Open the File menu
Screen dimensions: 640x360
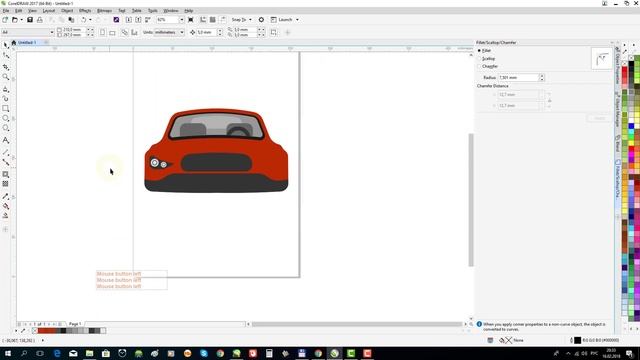tap(6, 11)
